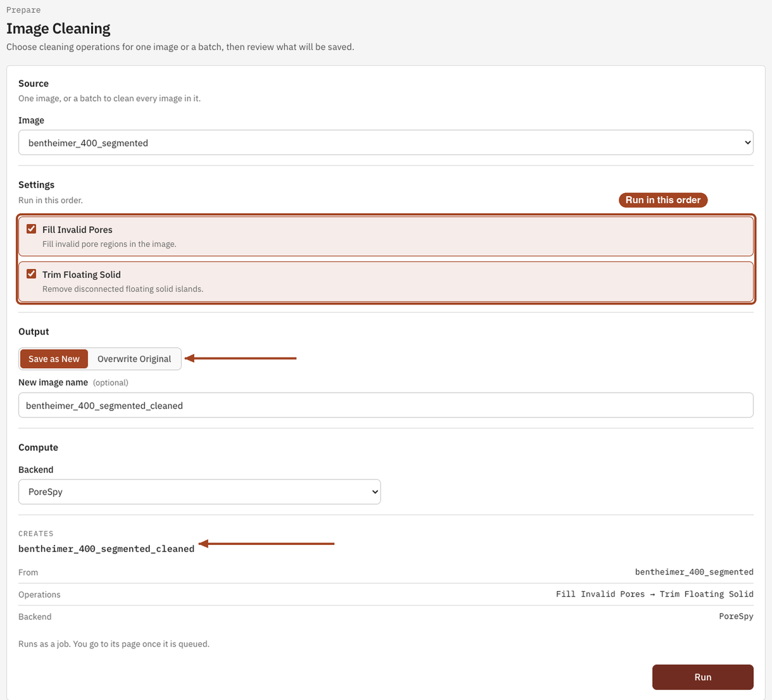The height and width of the screenshot is (700, 772).
Task: Click the Image Cleaning page heading
Action: point(58,28)
